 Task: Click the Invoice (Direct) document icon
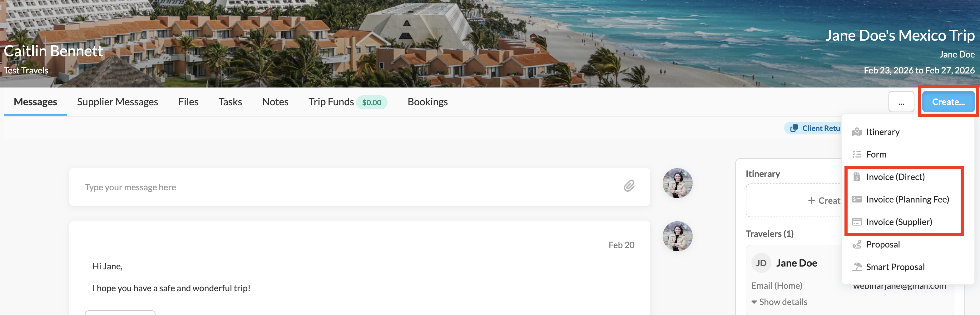coord(857,177)
